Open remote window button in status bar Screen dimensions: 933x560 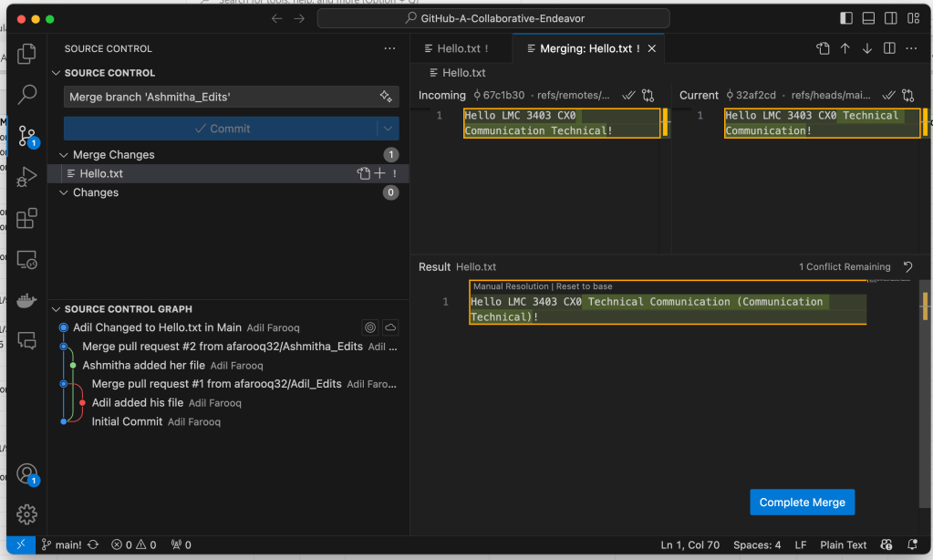tap(21, 544)
